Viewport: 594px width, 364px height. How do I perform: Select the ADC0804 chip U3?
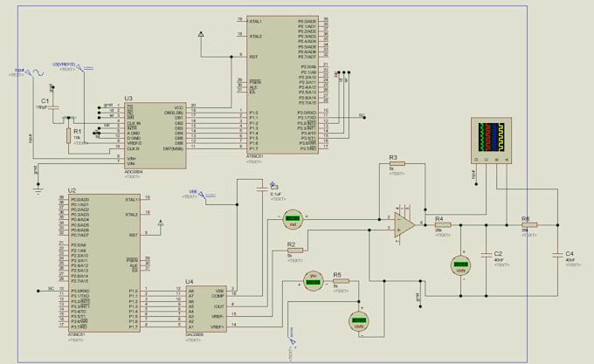click(155, 135)
